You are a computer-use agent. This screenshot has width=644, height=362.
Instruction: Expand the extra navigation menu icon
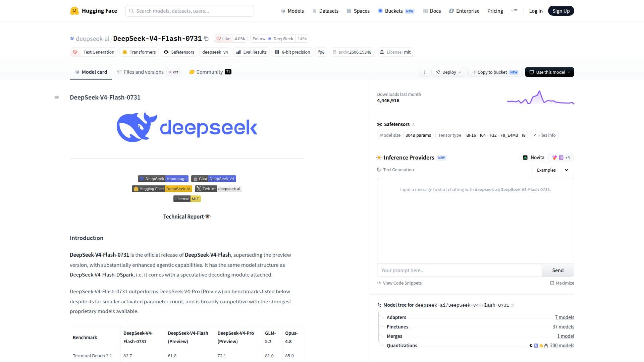515,11
